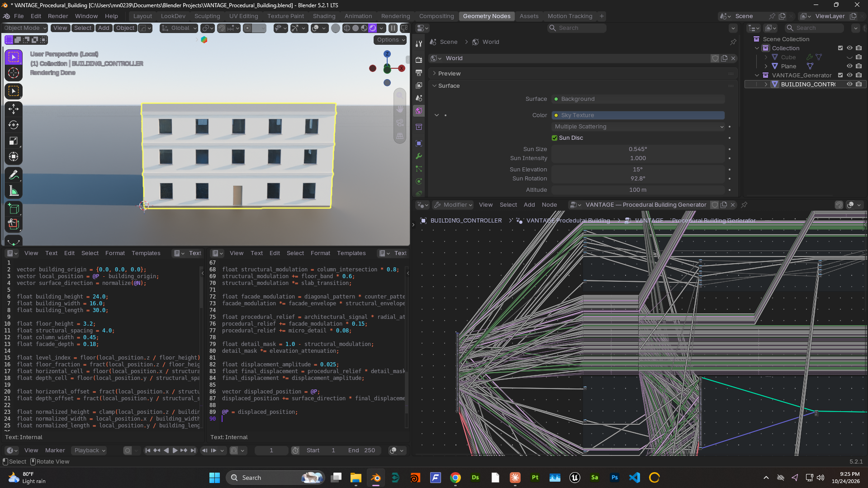Toggle visibility of VANTAGE_Generator collection
Screen dimensions: 868x488
click(849, 75)
